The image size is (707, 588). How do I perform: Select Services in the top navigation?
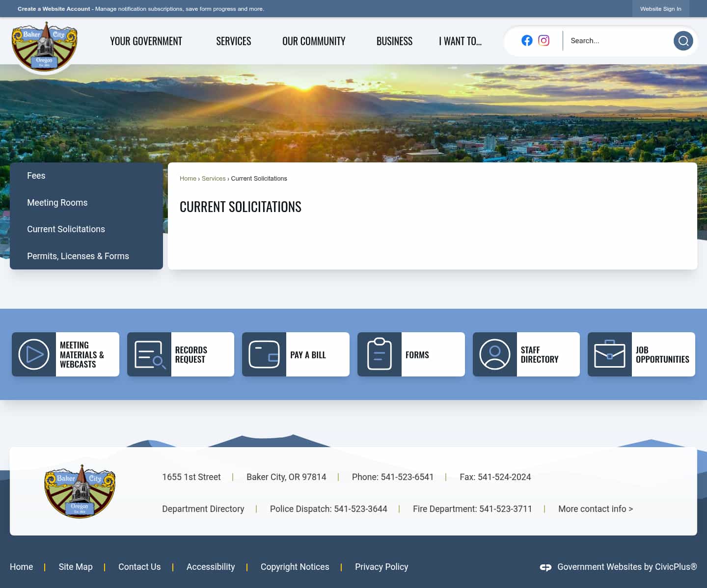click(234, 41)
